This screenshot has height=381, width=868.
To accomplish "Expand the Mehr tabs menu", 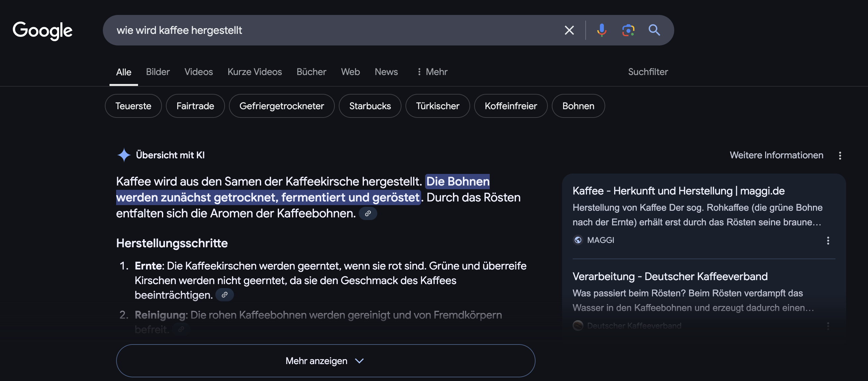I will click(x=432, y=72).
